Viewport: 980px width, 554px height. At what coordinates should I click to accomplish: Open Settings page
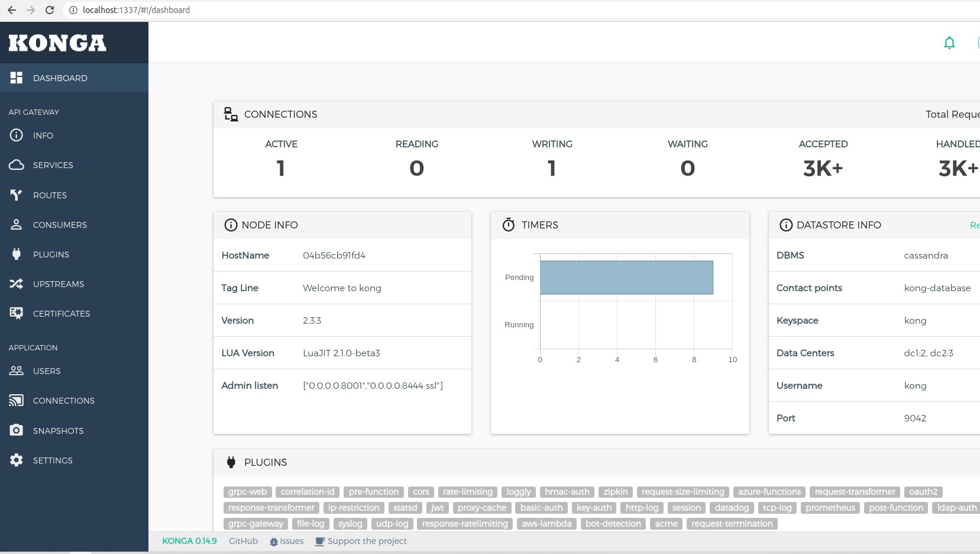pyautogui.click(x=74, y=460)
